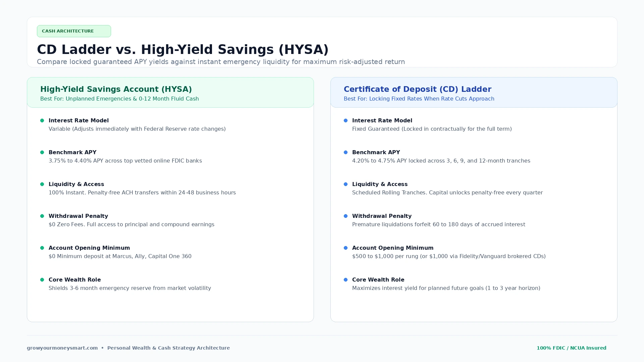The width and height of the screenshot is (644, 362).
Task: Click green bullet beside HYSA Withdrawal Penalty
Action: tap(42, 216)
